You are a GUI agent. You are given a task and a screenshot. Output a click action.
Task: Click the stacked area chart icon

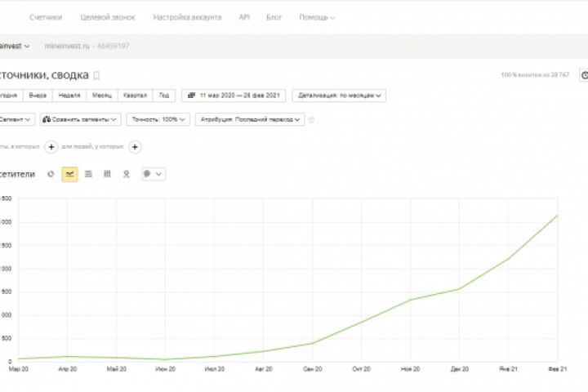88,174
